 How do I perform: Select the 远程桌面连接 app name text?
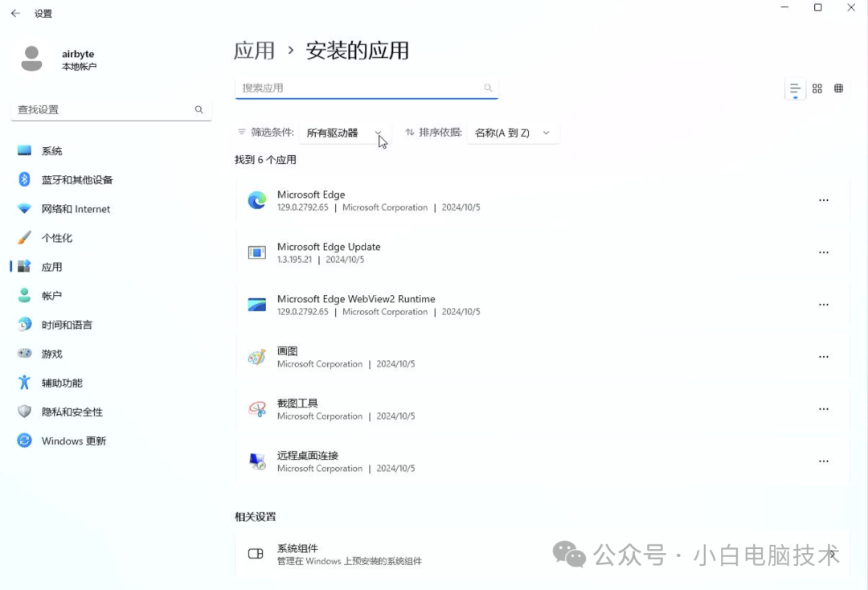[308, 455]
